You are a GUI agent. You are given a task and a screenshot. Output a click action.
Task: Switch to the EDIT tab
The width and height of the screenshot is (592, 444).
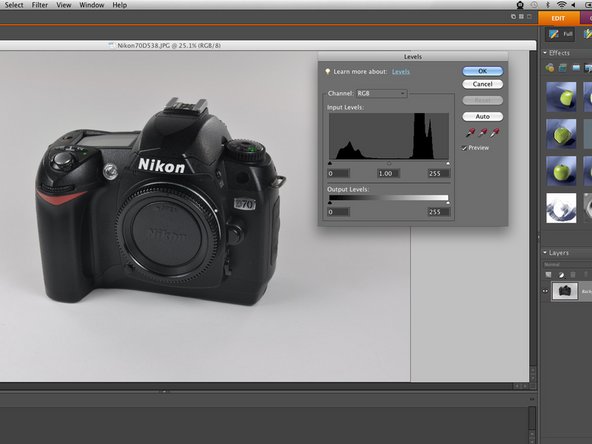click(558, 18)
